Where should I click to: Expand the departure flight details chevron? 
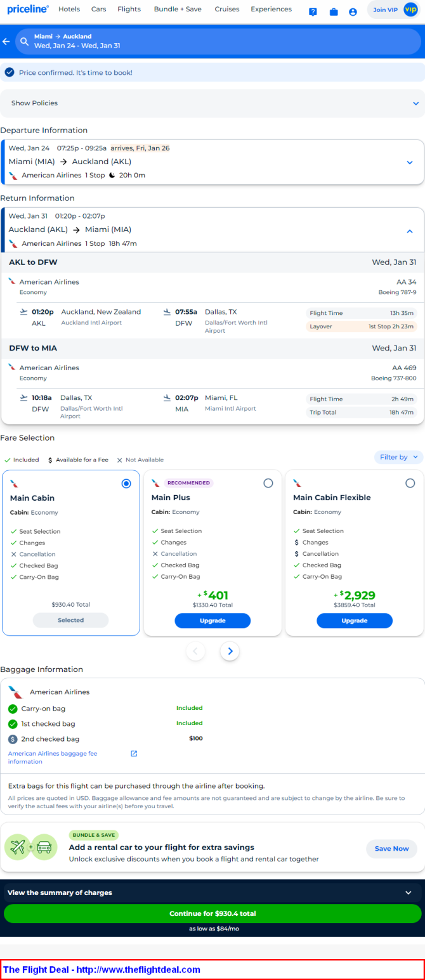point(410,163)
